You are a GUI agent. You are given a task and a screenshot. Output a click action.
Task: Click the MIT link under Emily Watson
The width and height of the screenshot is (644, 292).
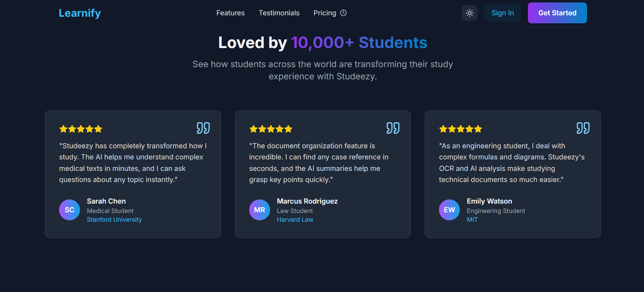click(472, 220)
